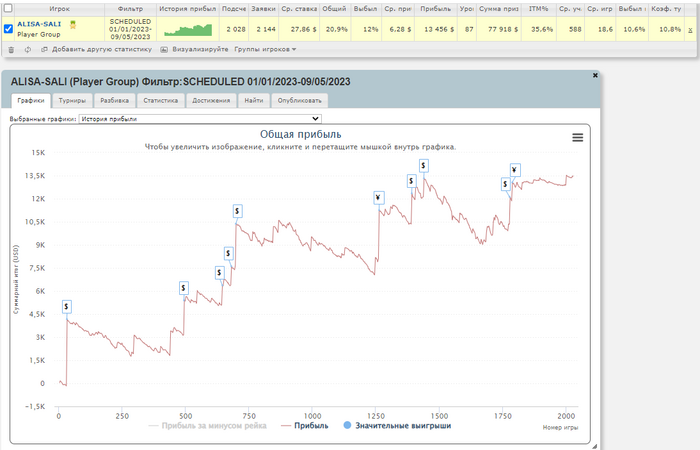Click the $ marker above 10,5K near game 700
700x450 pixels.
point(238,211)
